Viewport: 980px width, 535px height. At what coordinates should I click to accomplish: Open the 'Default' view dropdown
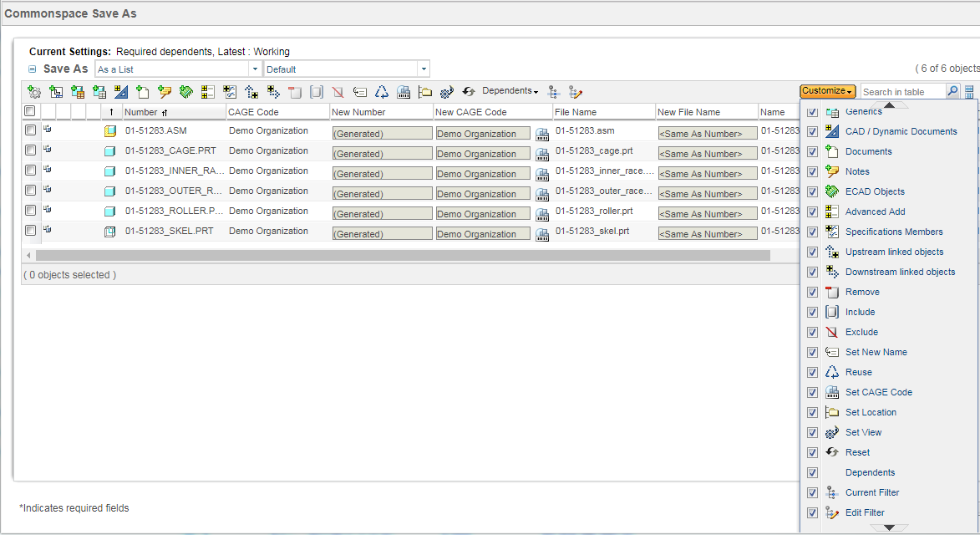coord(424,69)
